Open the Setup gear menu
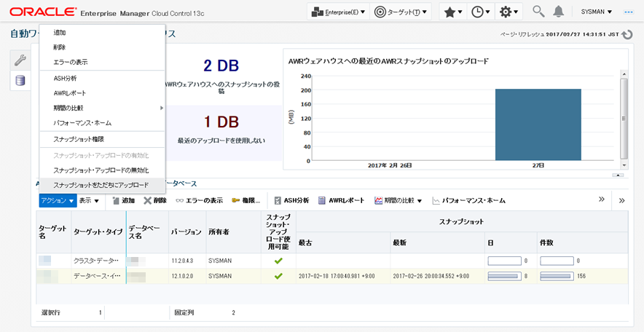This screenshot has height=332, width=644. pyautogui.click(x=508, y=12)
